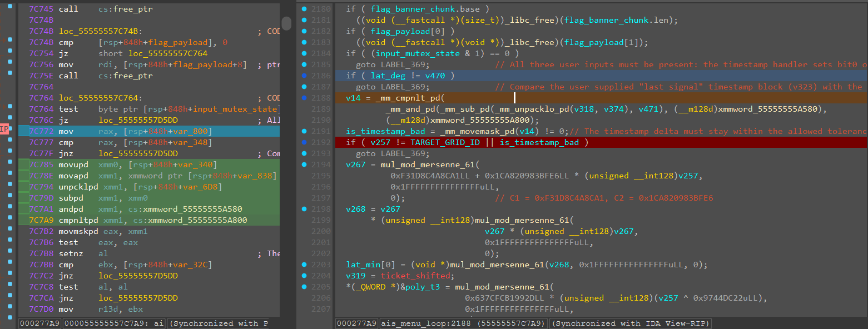This screenshot has height=329, width=868.
Task: Toggle breakpoint dot at pseudocode line 2203
Action: 304,265
